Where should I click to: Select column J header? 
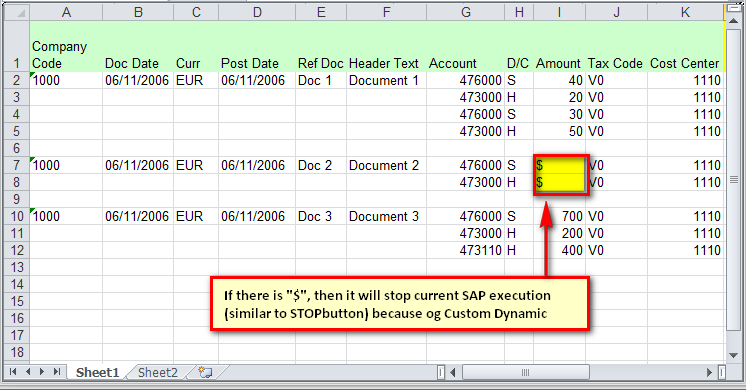pos(616,12)
